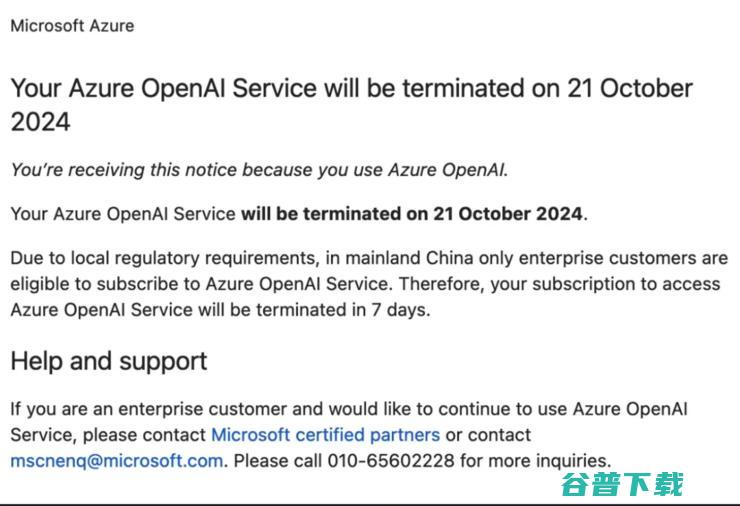740x506 pixels.
Task: Click the Microsoft Azure sender label
Action: click(72, 26)
